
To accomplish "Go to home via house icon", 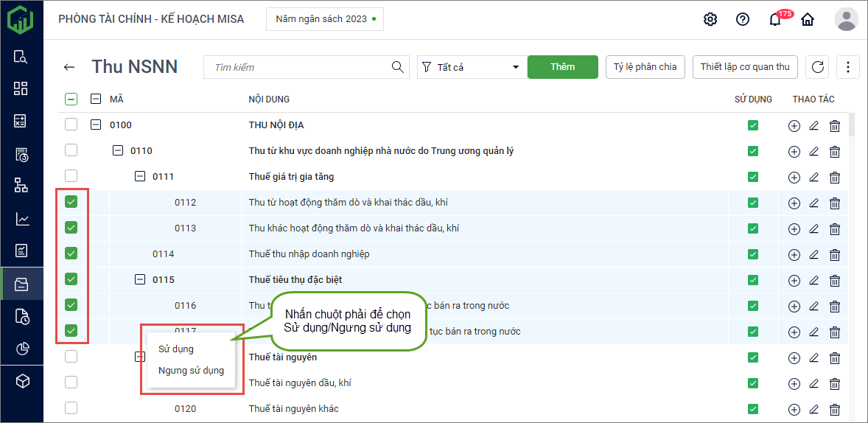I will tap(808, 19).
